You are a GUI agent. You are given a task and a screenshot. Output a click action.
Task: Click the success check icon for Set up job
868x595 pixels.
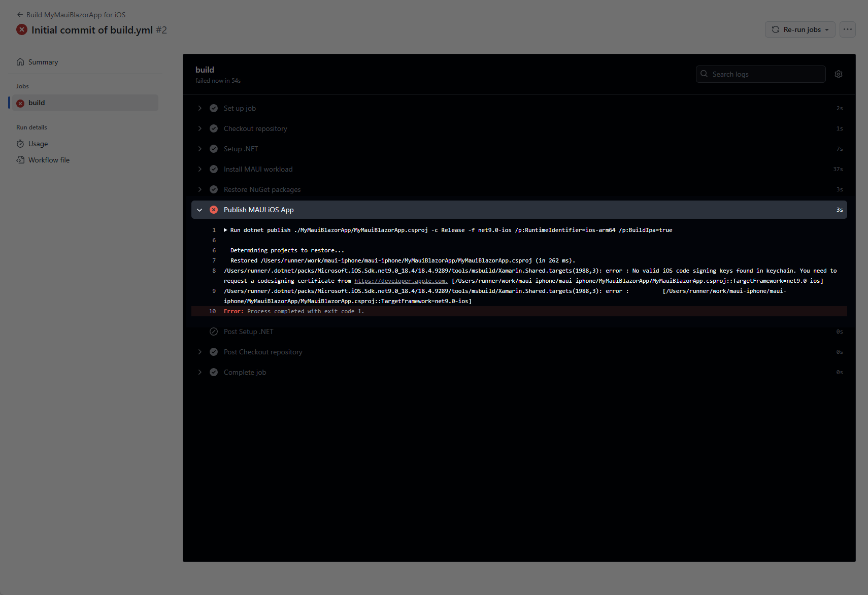[x=214, y=108]
